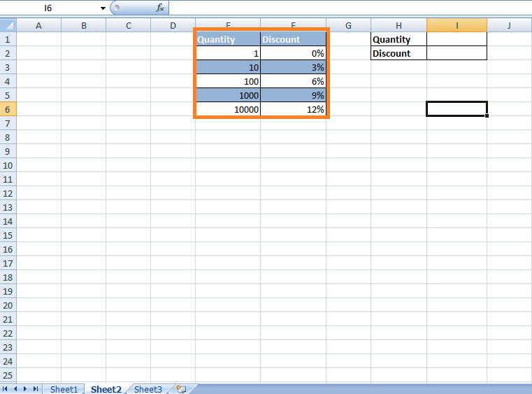Jump to last sheet with navigation arrow

point(36,389)
